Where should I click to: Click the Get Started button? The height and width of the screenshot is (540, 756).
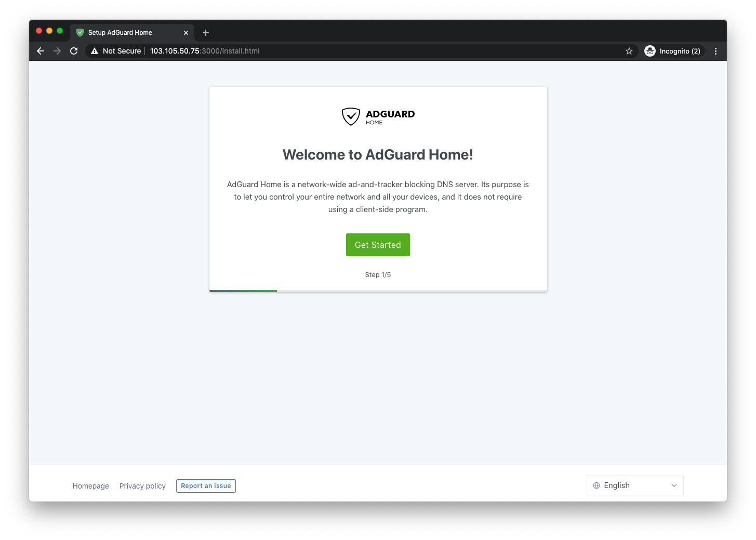(x=378, y=245)
